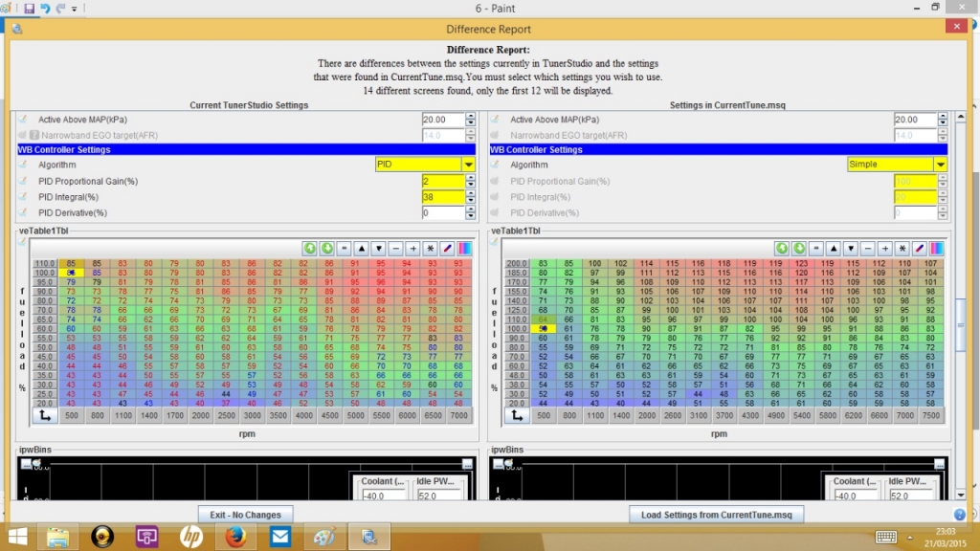Click the 7500 rpm header in CurrentTune.msq veTable
The width and height of the screenshot is (980, 551).
point(930,415)
